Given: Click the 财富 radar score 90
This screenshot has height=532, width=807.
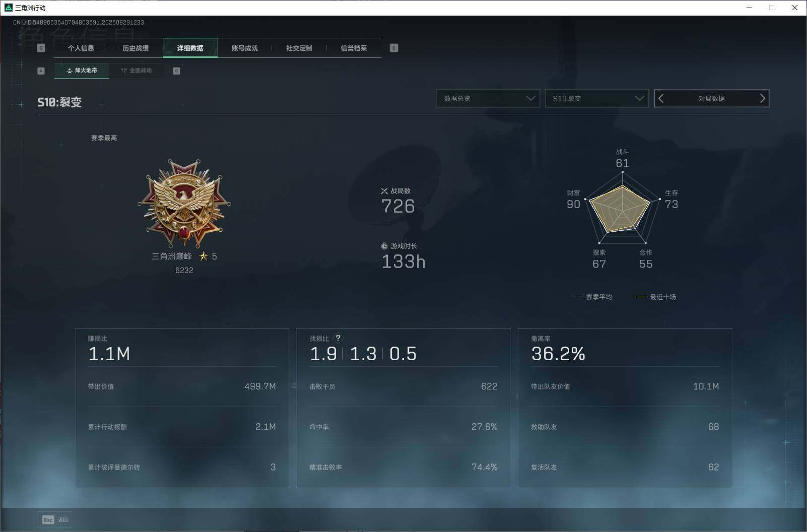Looking at the screenshot, I should tap(573, 204).
